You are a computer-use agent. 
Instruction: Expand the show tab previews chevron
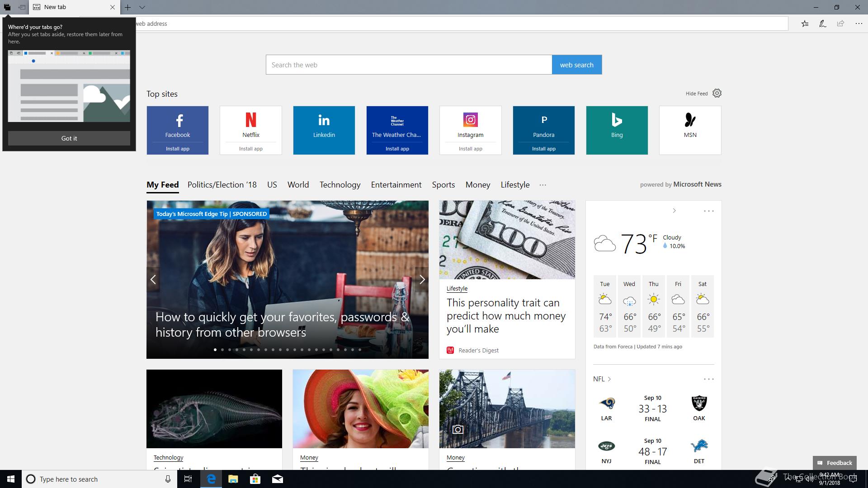point(142,7)
